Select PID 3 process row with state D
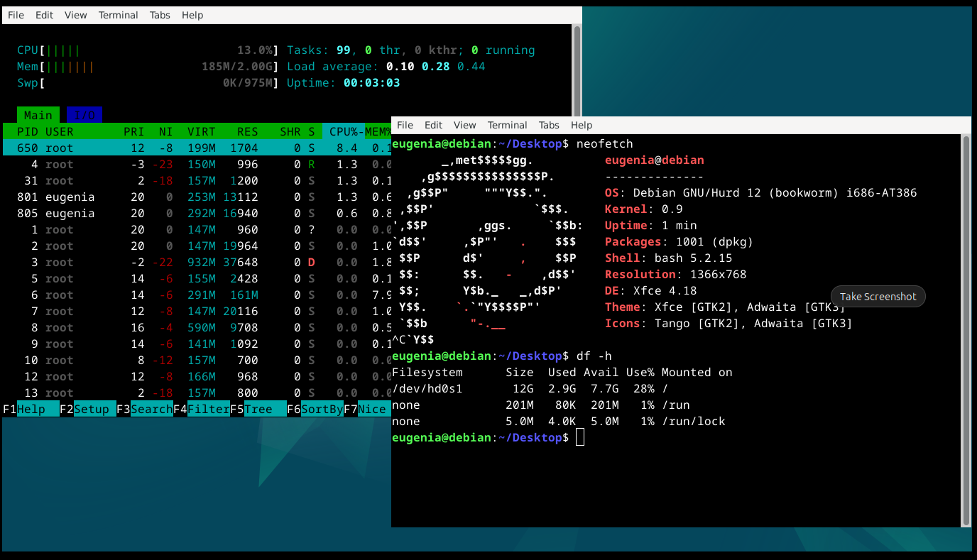The width and height of the screenshot is (977, 560). (x=197, y=262)
